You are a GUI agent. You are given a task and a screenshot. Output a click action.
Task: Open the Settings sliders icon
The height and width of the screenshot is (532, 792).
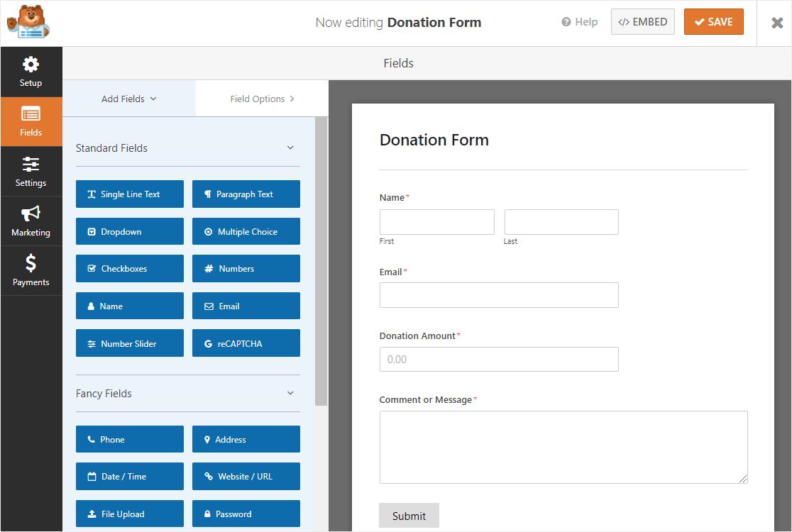click(x=31, y=164)
